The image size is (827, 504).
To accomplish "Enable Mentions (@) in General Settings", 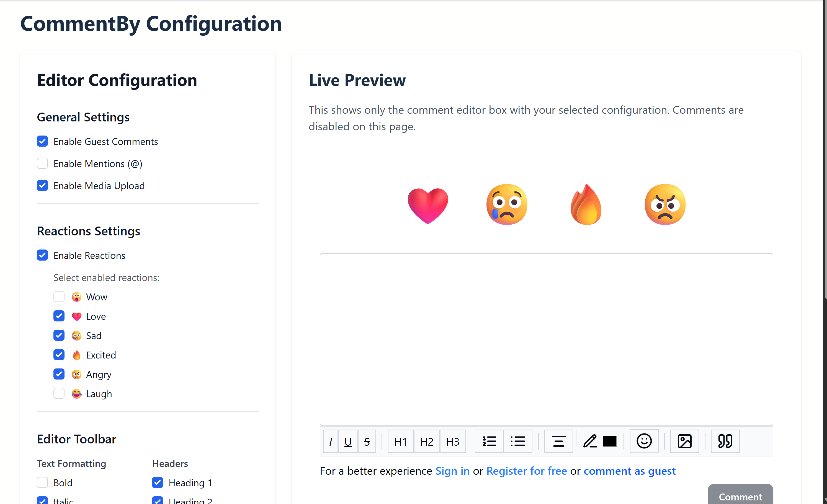I will pyautogui.click(x=42, y=163).
